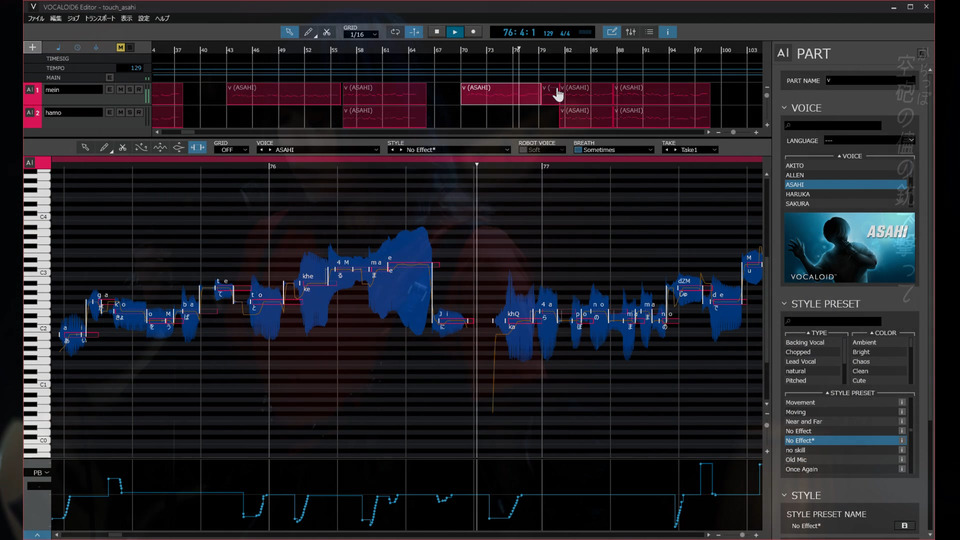Select the pencil tool in top toolbar
960x540 pixels.
pyautogui.click(x=309, y=32)
